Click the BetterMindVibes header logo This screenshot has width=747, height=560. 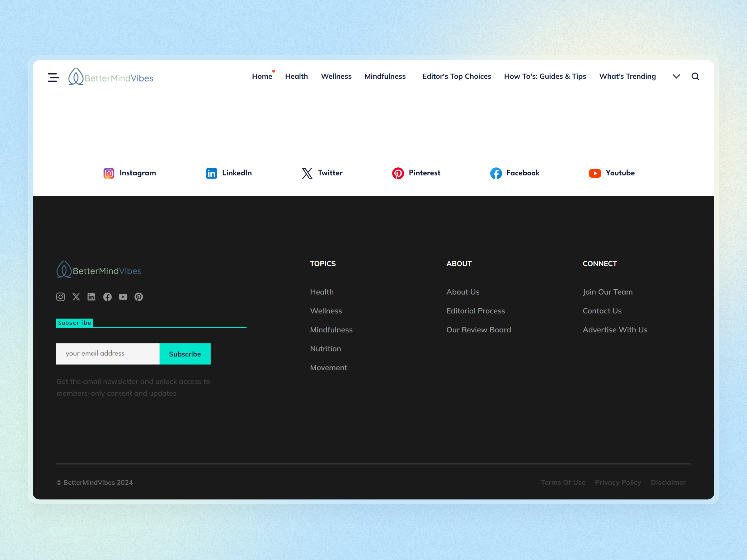(x=111, y=77)
